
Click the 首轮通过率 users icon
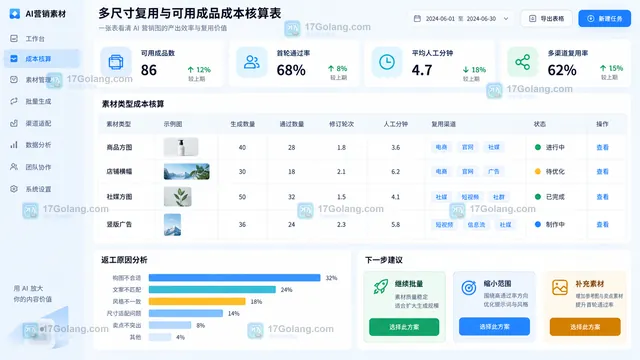[251, 62]
